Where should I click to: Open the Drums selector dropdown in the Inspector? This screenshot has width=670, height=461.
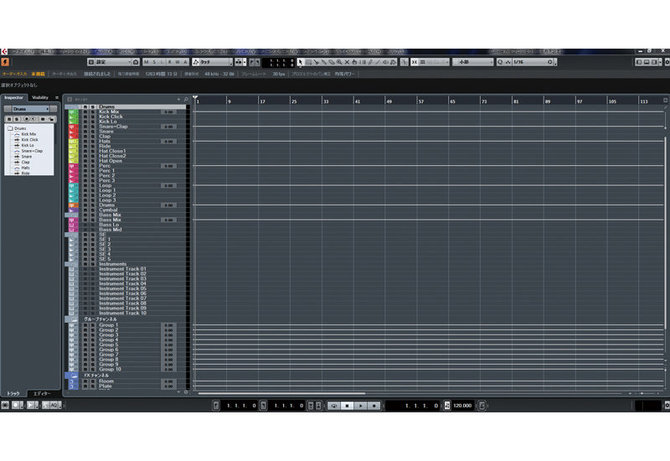click(30, 108)
